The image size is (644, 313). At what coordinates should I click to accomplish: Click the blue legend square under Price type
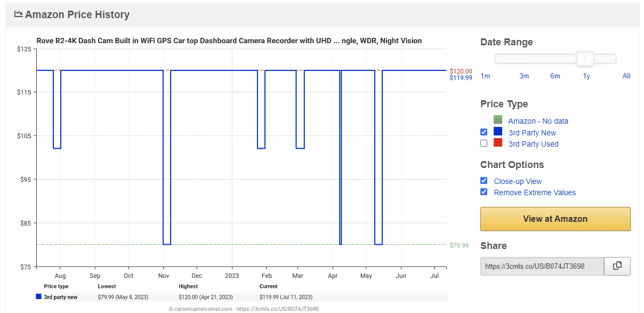(38, 297)
